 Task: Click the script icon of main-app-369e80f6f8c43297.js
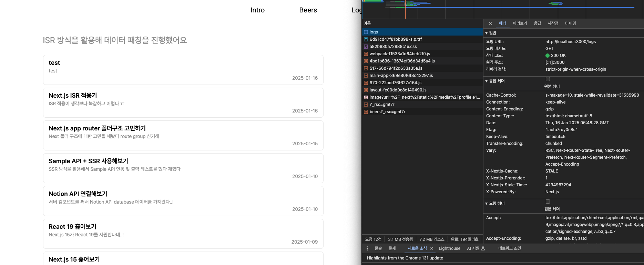[366, 76]
